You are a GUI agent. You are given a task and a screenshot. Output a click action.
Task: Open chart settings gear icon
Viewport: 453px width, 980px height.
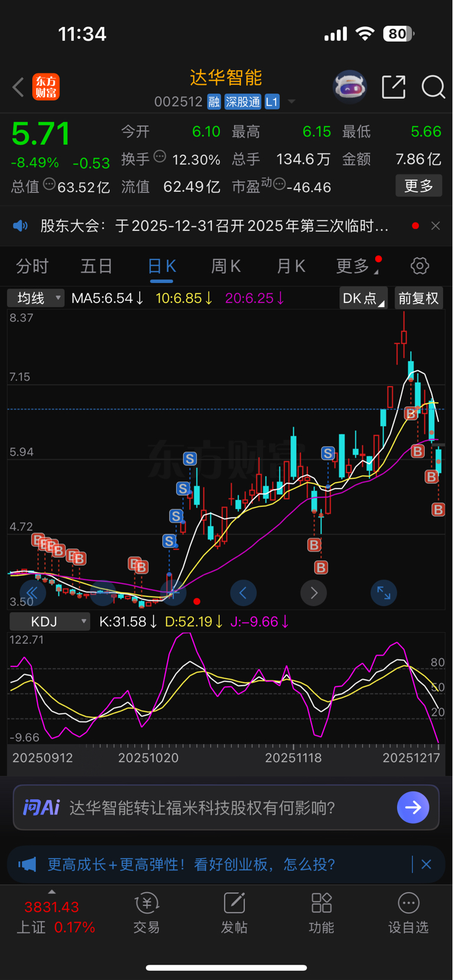click(x=420, y=266)
